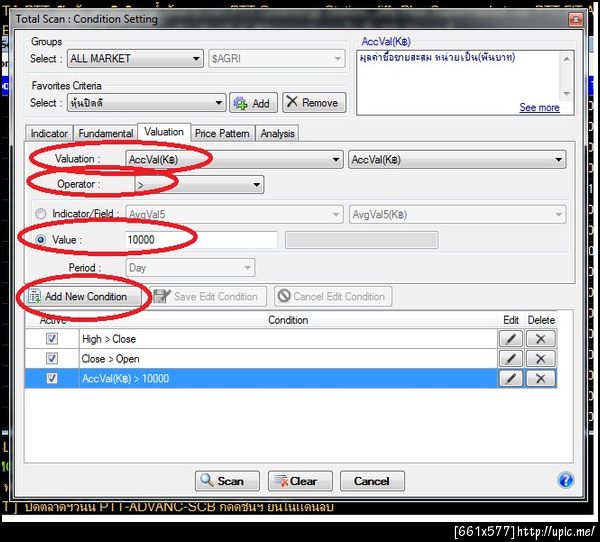
Task: Switch to the Price Pattern tab
Action: pyautogui.click(x=222, y=134)
